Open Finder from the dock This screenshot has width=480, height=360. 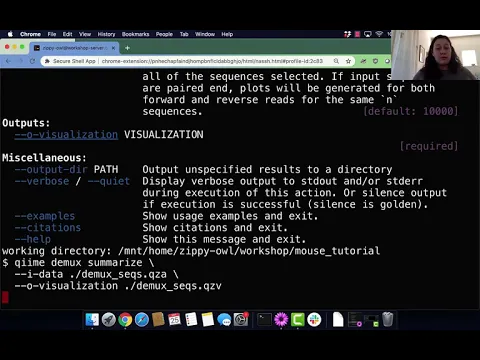(x=92, y=320)
